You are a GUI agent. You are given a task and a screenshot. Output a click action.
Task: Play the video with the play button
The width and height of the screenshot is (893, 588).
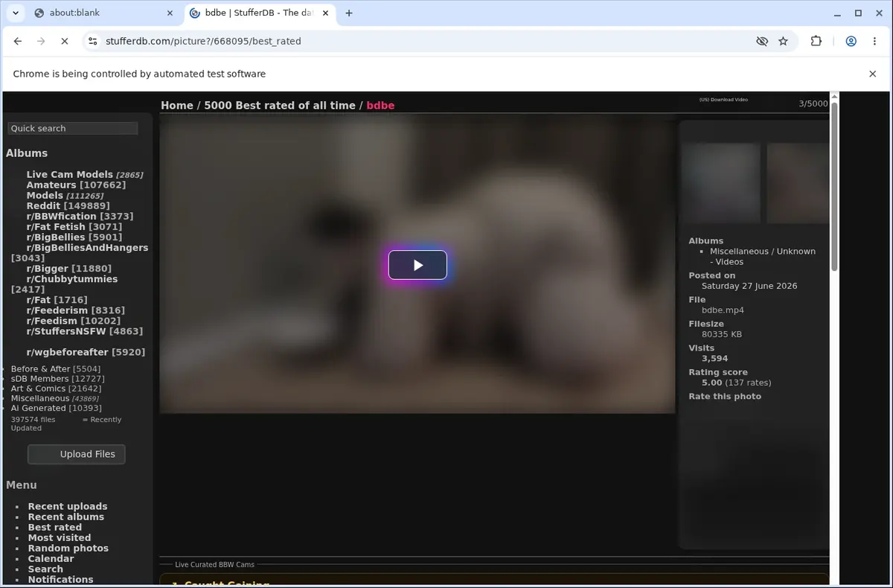coord(417,265)
